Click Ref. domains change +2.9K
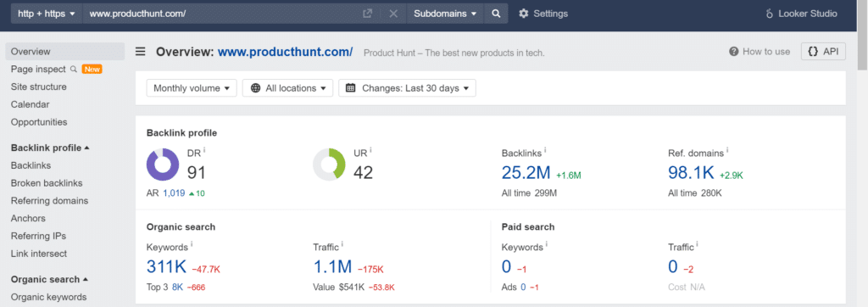Image resolution: width=868 pixels, height=307 pixels. click(732, 175)
